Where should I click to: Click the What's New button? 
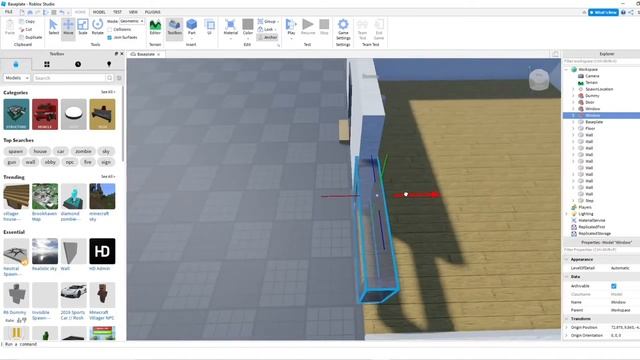pyautogui.click(x=603, y=12)
